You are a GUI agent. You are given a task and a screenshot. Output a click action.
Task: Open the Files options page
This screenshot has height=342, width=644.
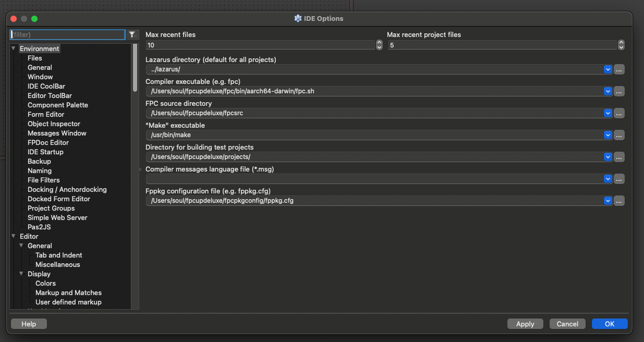point(35,58)
